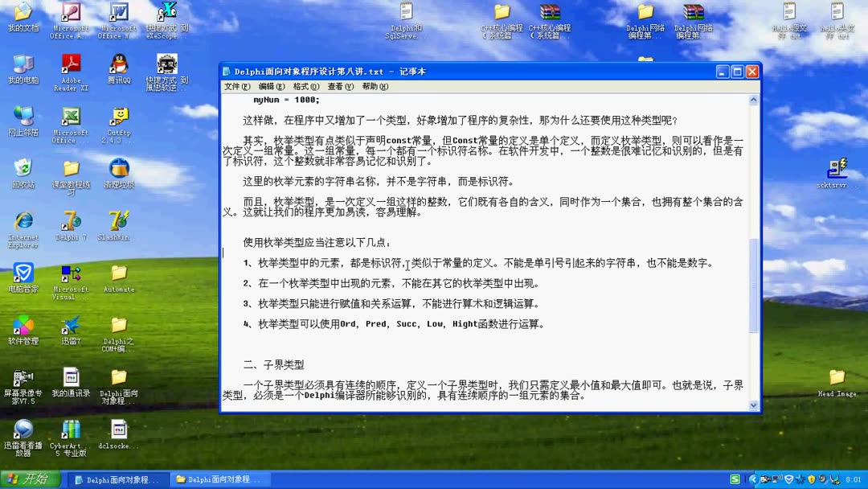The image size is (868, 489).
Task: Open the 格式 (Format) menu
Action: tap(305, 85)
